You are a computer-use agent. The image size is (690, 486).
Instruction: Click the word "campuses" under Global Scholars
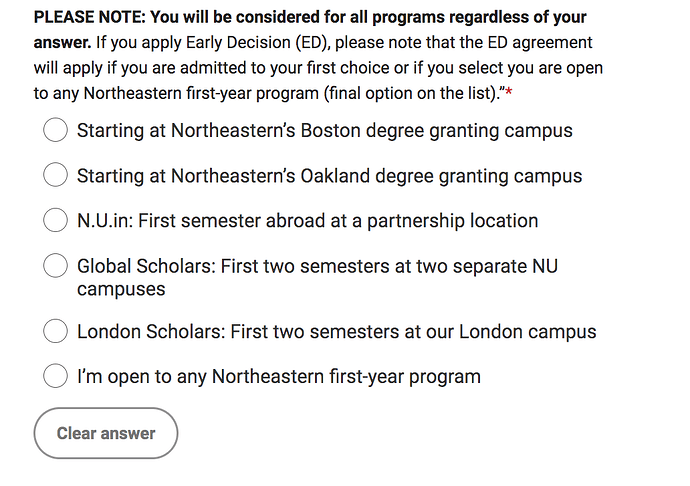121,289
